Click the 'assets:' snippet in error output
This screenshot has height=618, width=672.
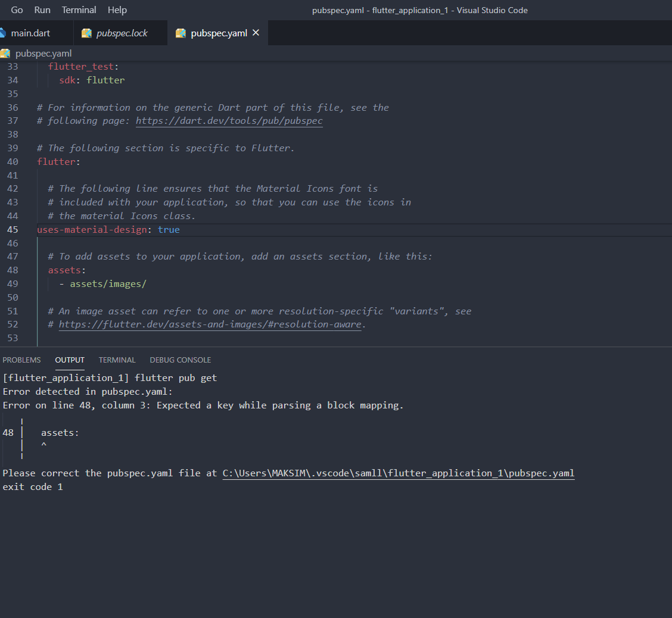pyautogui.click(x=60, y=433)
